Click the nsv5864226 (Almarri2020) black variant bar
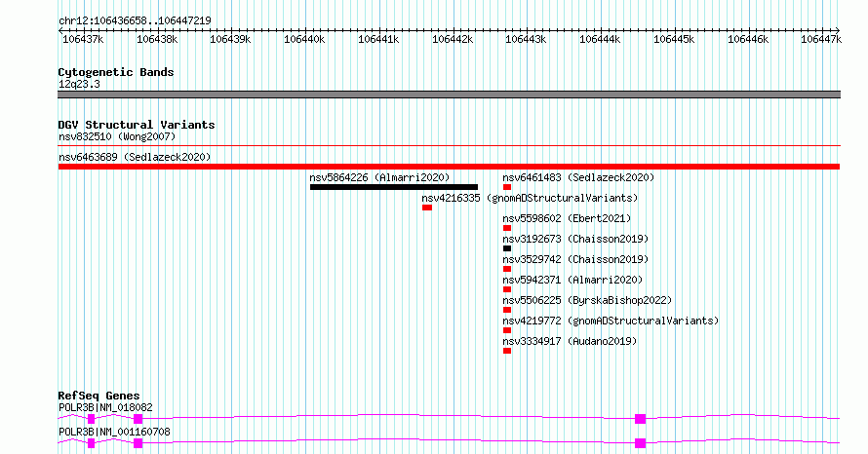This screenshot has height=454, width=868. [x=394, y=187]
